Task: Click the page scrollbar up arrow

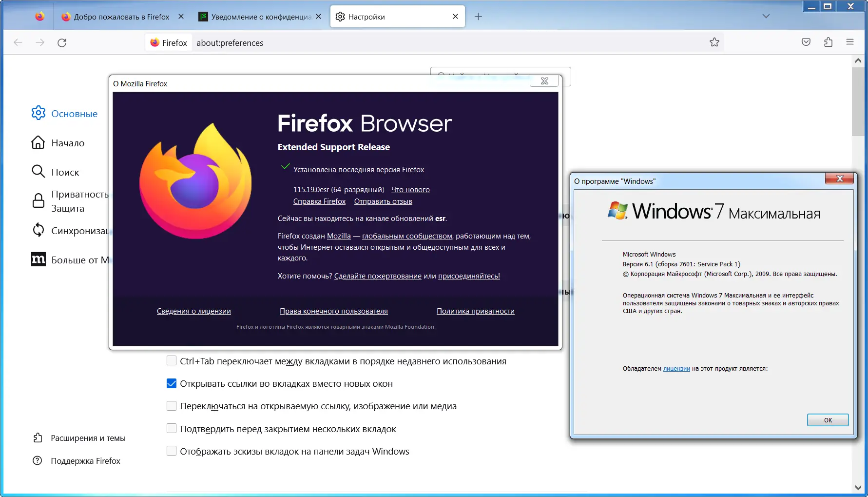Action: pos(858,61)
